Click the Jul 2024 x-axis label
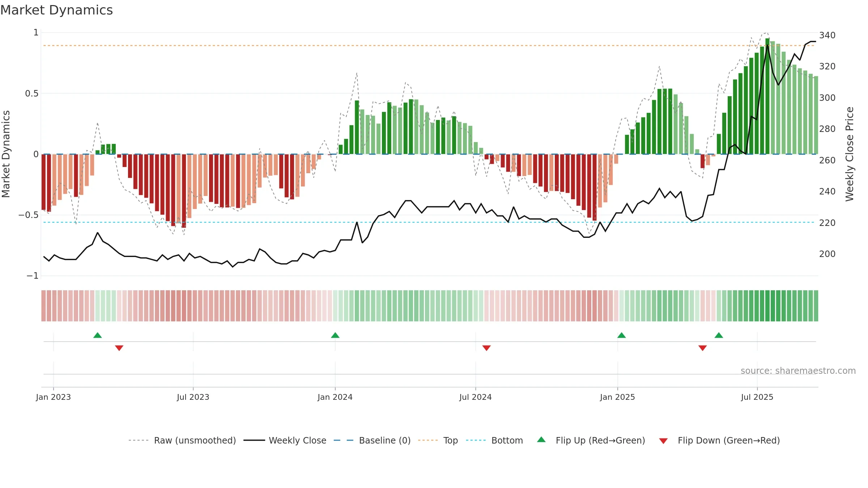868x488 pixels. (476, 397)
